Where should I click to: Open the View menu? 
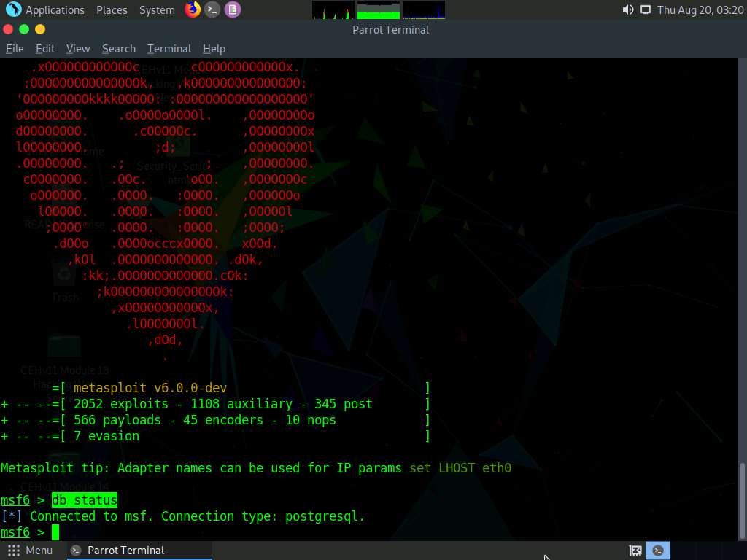tap(78, 49)
